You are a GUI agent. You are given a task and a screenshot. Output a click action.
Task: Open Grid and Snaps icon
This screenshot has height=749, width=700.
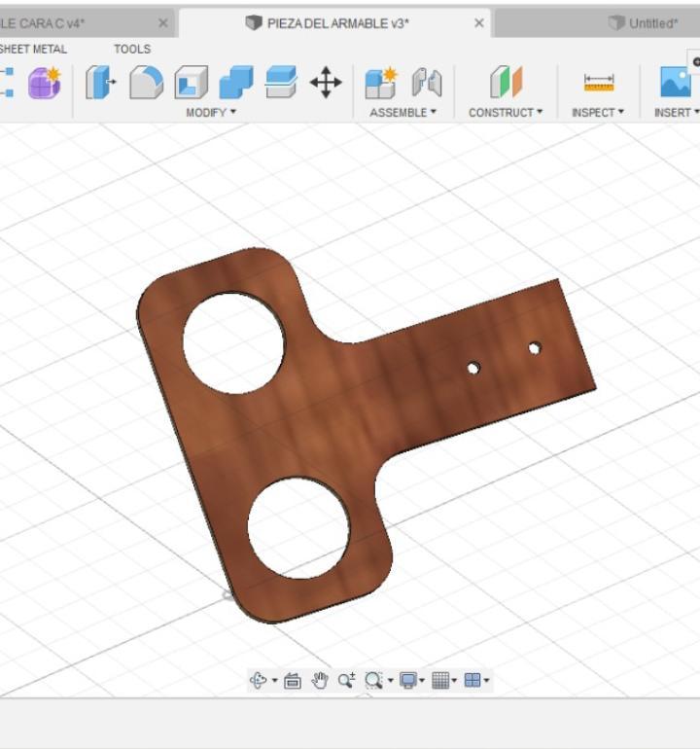coord(440,680)
